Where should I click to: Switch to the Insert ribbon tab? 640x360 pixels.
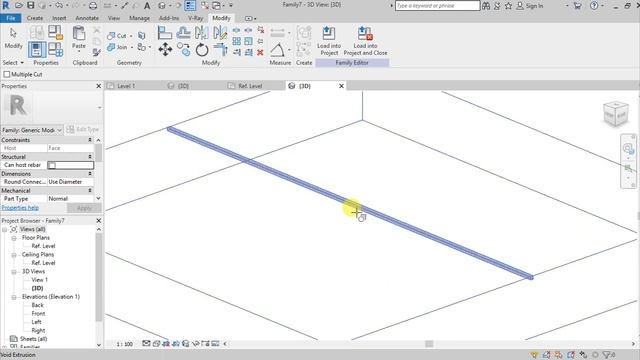59,18
